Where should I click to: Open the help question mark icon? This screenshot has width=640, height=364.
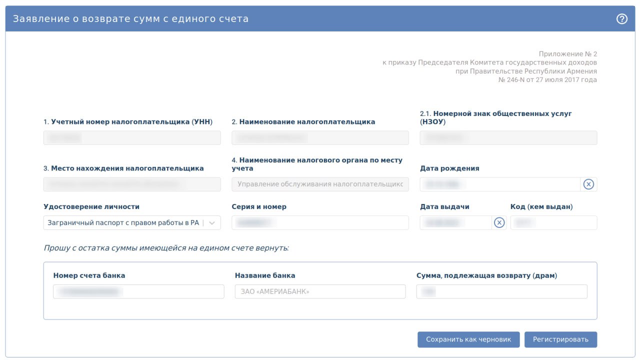(x=621, y=19)
